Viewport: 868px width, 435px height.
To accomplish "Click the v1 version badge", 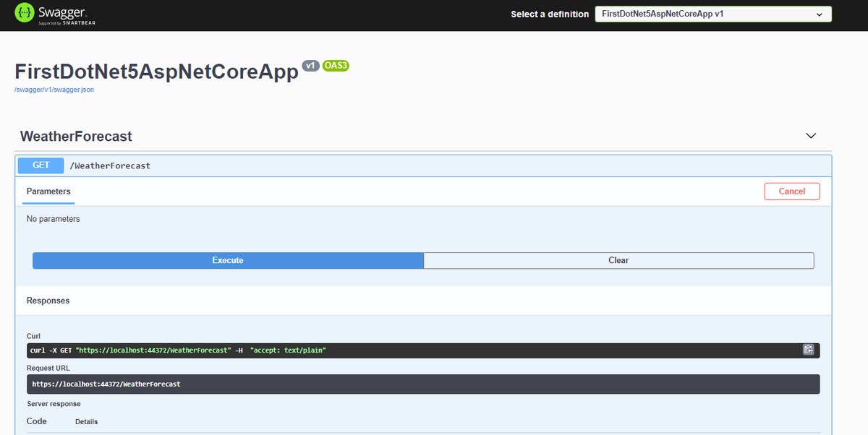I will point(310,66).
